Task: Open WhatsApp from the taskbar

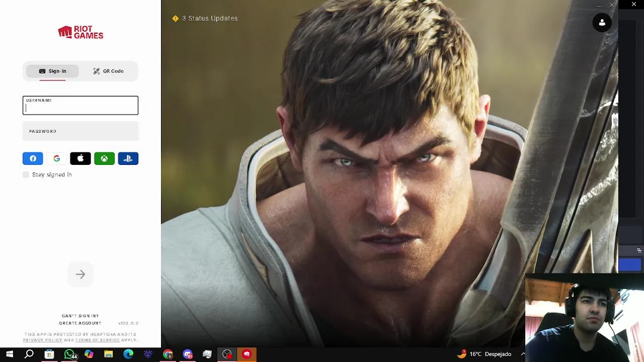Action: (69, 354)
